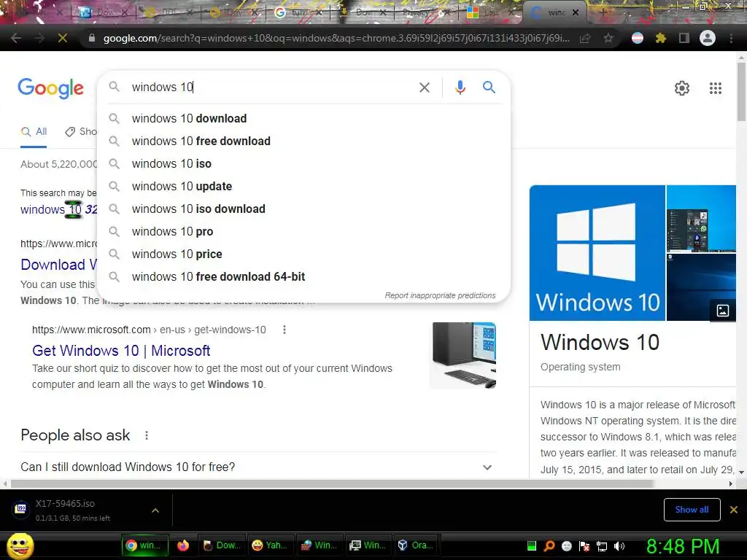Screen dimensions: 747x560
Task: Open the Chrome extensions puzzle icon
Action: tap(660, 38)
